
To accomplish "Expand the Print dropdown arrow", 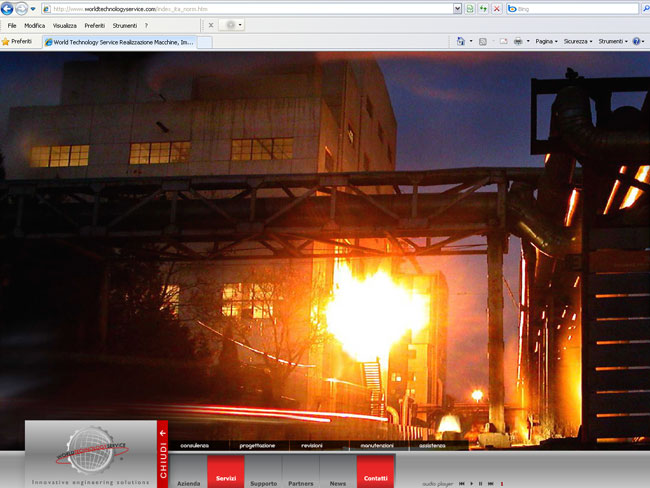I will coord(528,41).
